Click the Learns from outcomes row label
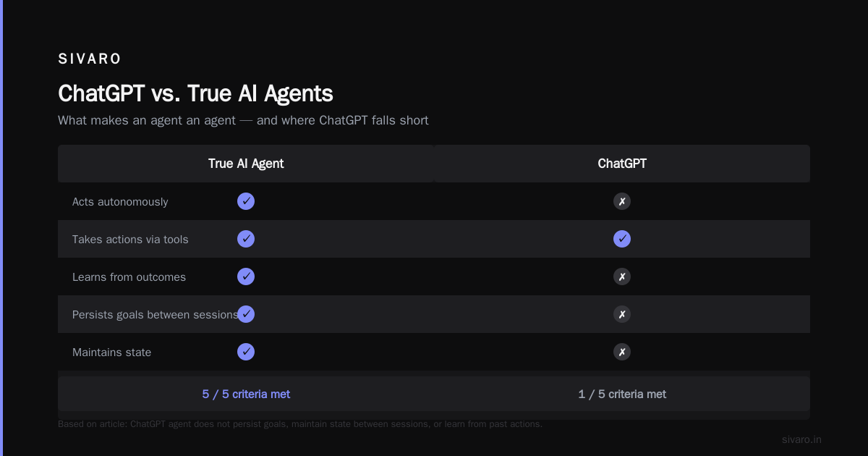Viewport: 868px width, 456px height. [129, 277]
